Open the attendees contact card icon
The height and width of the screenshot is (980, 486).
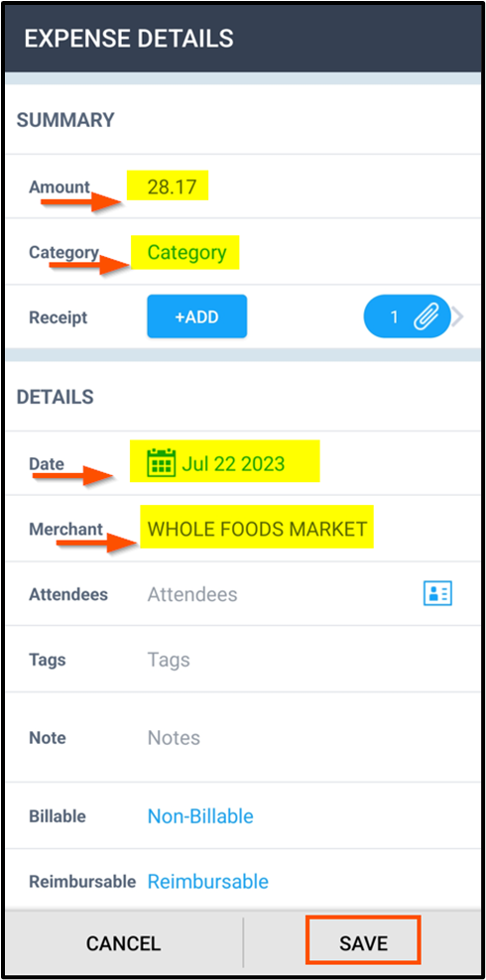(437, 593)
